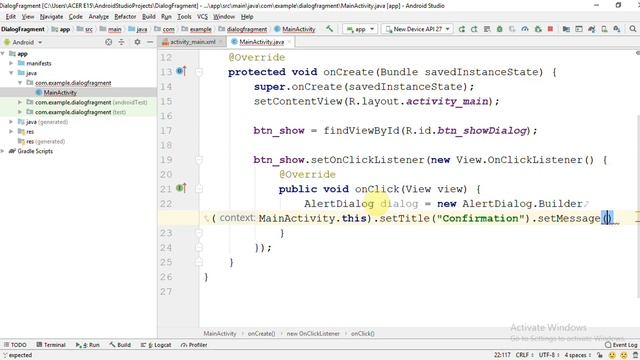Click the Debug app bug icon
Viewport: 640px width, 360px height.
(500, 29)
